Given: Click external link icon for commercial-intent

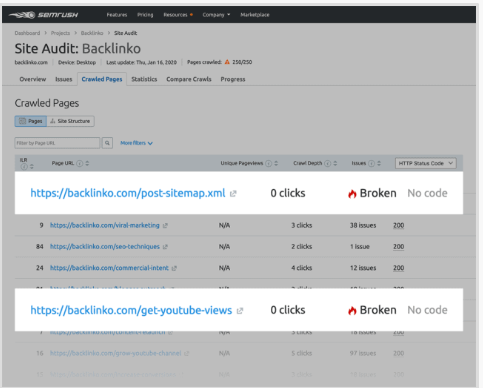Looking at the screenshot, I should click(174, 268).
